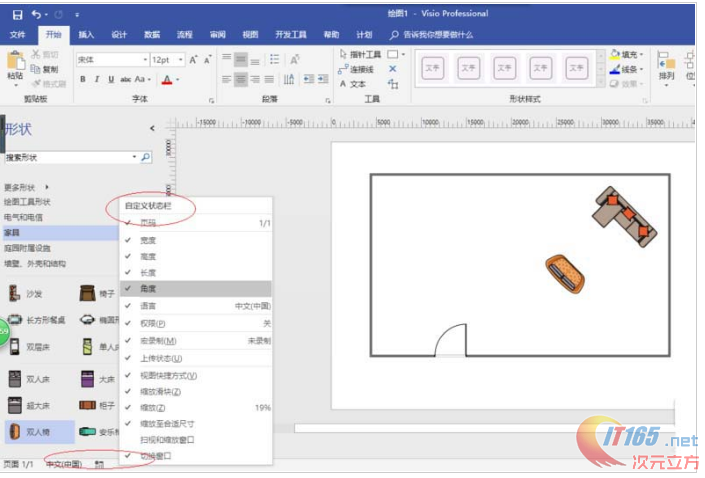Click the Save icon in quick access toolbar
Viewport: 705px width, 478px height.
point(16,14)
